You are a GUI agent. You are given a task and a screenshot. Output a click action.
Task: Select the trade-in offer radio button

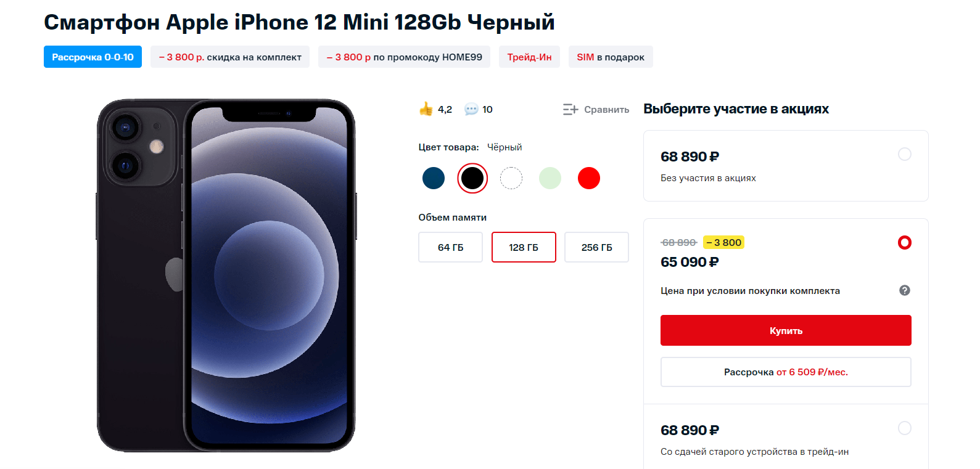[905, 428]
